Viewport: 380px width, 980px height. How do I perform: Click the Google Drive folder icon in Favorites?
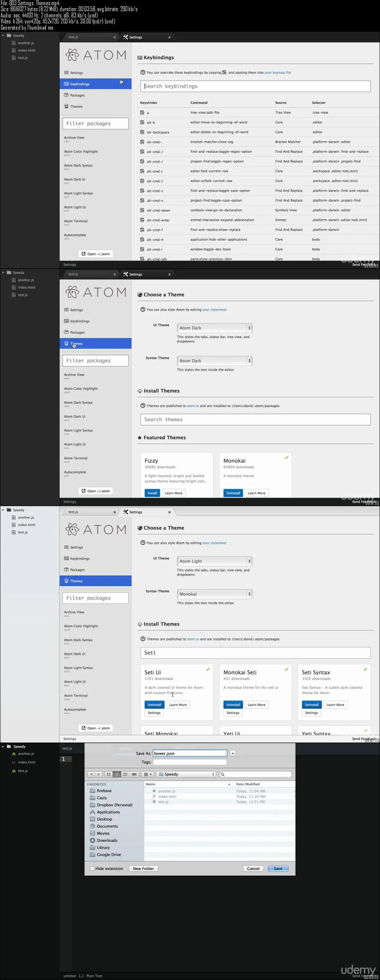point(92,855)
